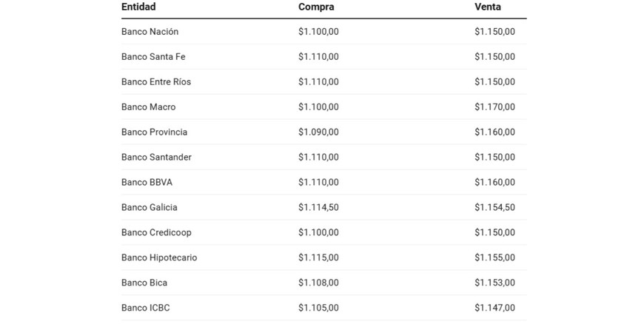Image resolution: width=644 pixels, height=324 pixels.
Task: Click Banco Provincia in the table
Action: (x=154, y=132)
